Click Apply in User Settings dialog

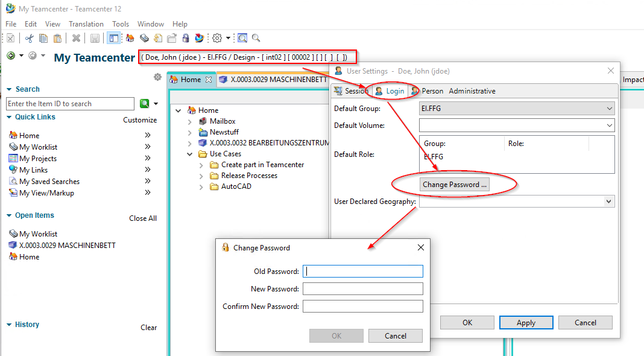pyautogui.click(x=526, y=323)
